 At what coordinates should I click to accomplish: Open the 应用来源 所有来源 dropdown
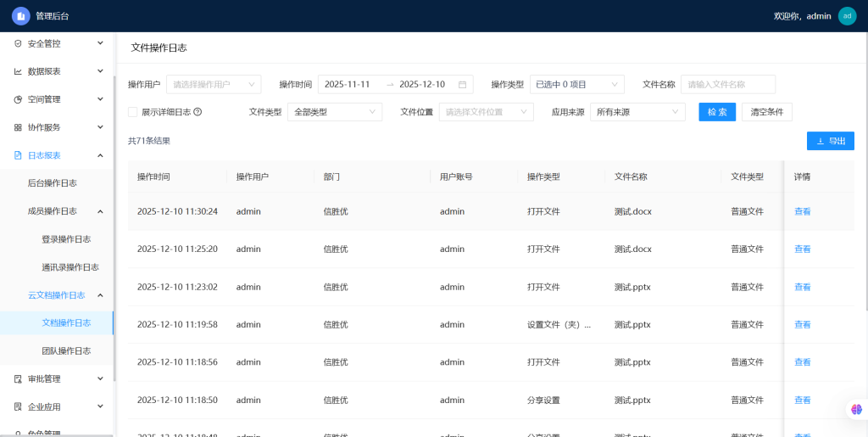[637, 112]
